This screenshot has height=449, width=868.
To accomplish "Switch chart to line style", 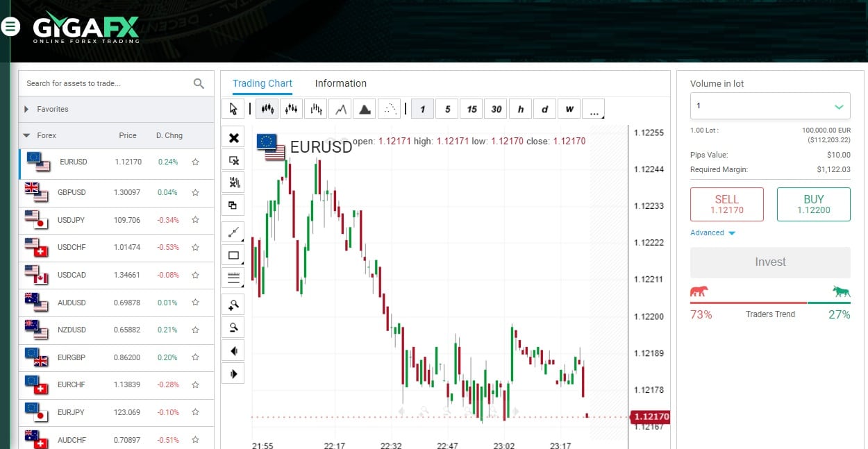I will (x=340, y=109).
